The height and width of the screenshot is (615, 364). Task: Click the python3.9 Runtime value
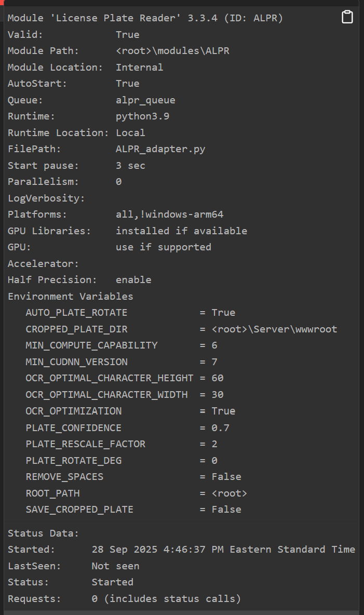pos(142,116)
